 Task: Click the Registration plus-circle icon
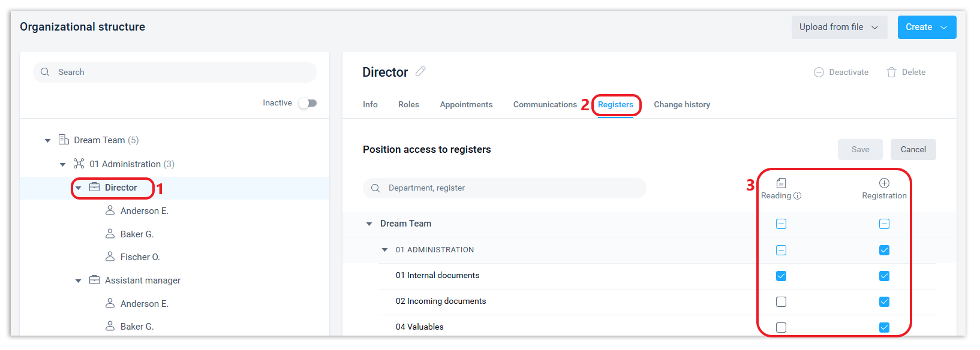pyautogui.click(x=884, y=183)
